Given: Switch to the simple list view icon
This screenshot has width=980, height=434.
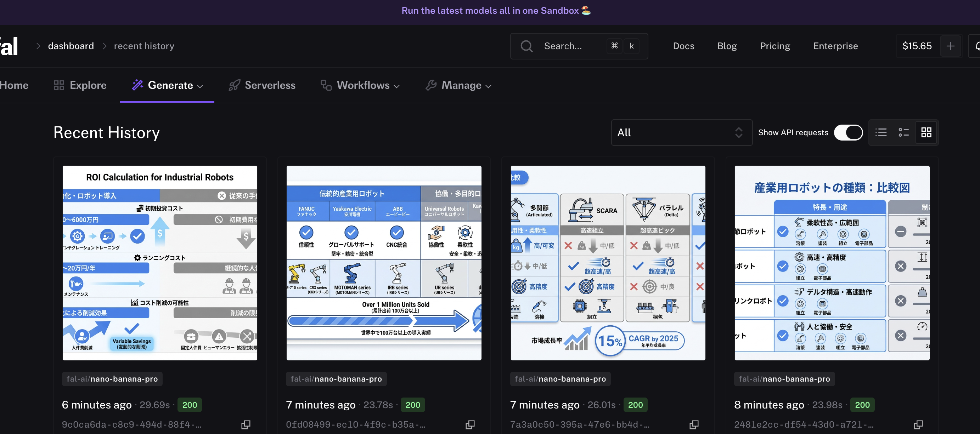Looking at the screenshot, I should pyautogui.click(x=881, y=132).
